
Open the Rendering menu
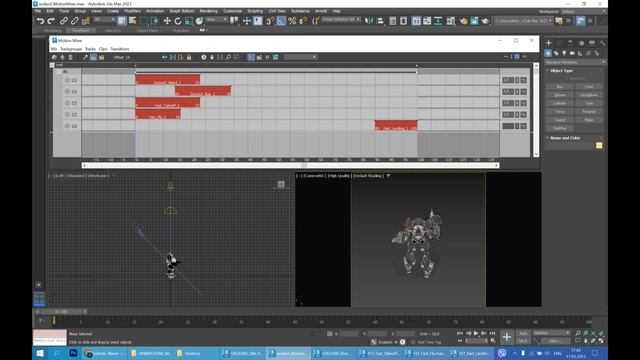209,11
